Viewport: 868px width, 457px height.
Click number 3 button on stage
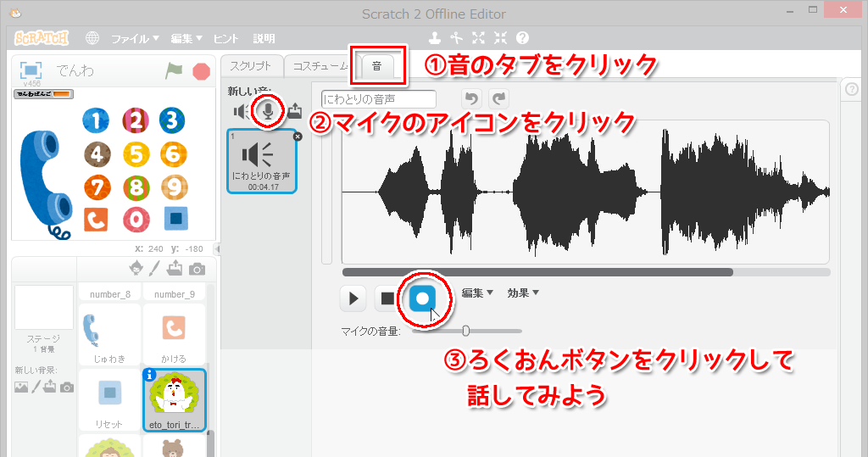pos(172,120)
